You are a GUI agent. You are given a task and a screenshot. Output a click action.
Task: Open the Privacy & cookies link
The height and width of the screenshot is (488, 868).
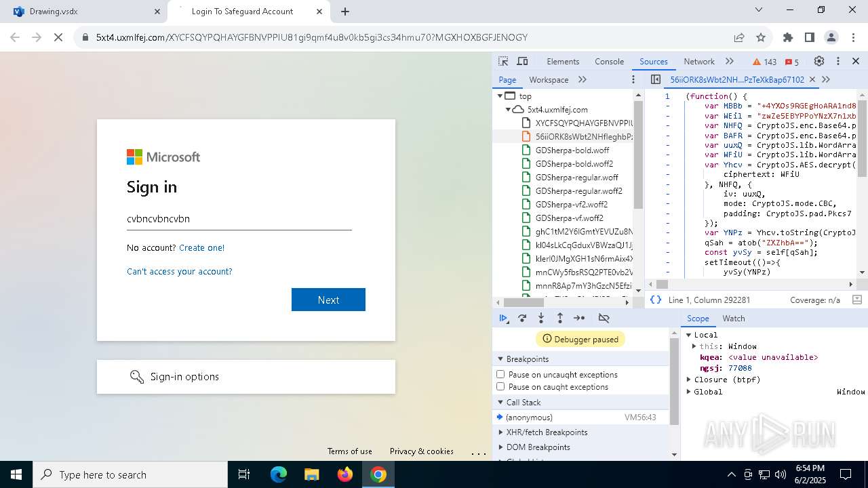click(422, 451)
